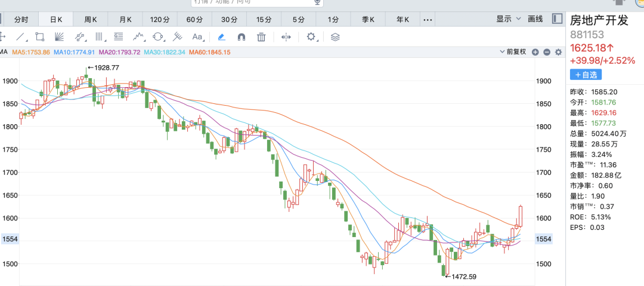
Task: Choose the text annotation tool
Action: 197,36
